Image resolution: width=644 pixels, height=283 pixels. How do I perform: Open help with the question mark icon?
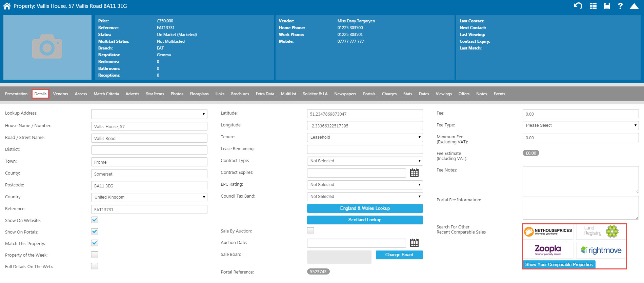[620, 6]
